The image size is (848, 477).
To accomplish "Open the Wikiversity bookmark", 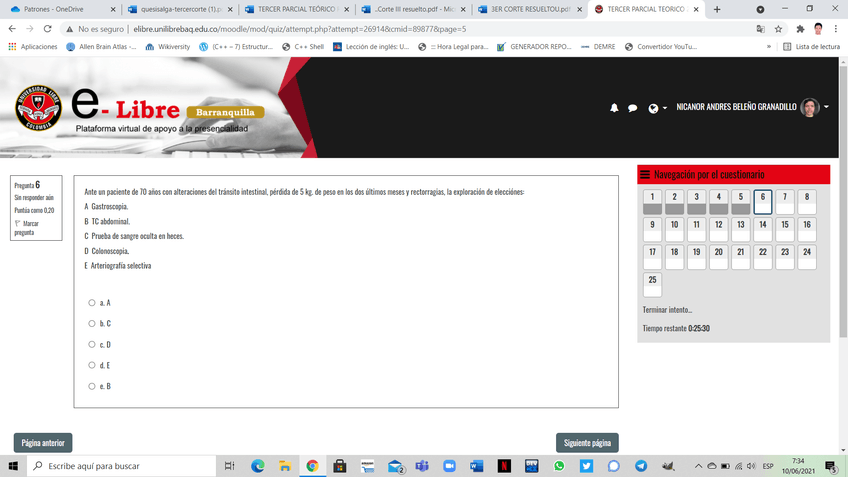I will (168, 47).
